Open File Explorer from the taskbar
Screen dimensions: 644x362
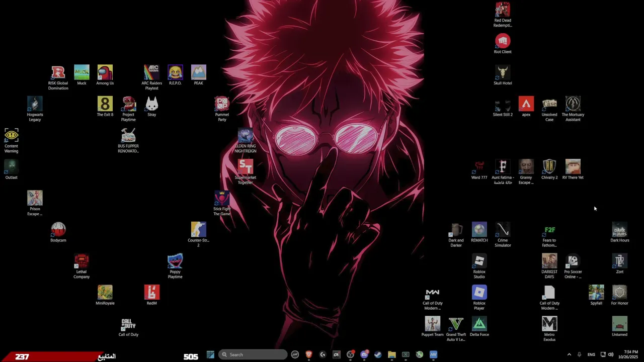point(391,354)
